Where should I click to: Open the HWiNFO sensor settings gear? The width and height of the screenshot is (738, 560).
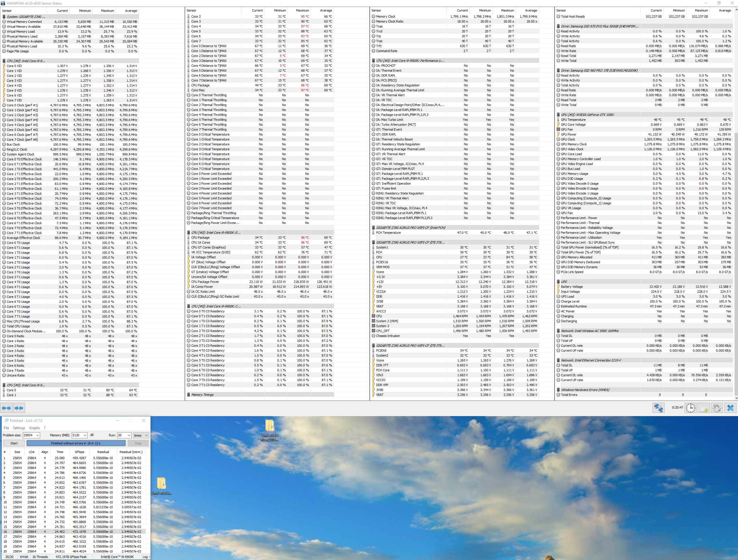[717, 408]
